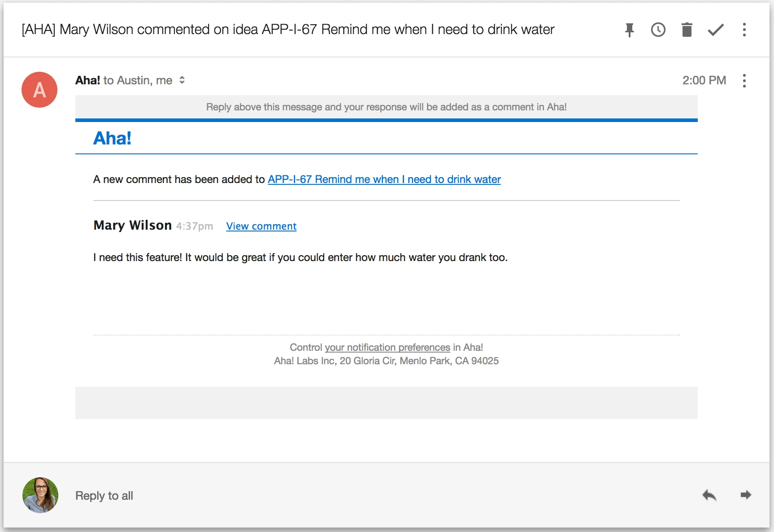Open conversation more options menu
The image size is (774, 532).
[x=744, y=30]
